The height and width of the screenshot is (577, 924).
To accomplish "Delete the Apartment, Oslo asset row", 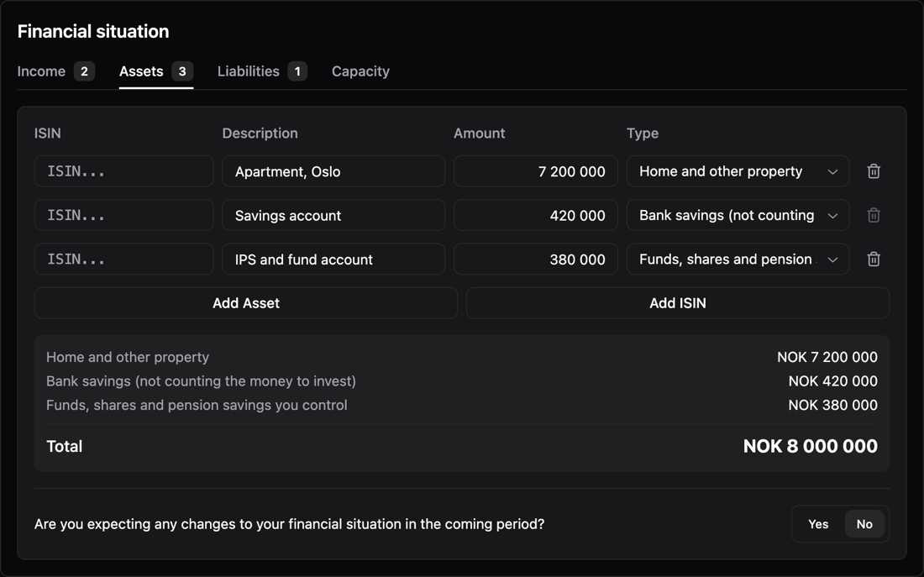I will [x=874, y=171].
